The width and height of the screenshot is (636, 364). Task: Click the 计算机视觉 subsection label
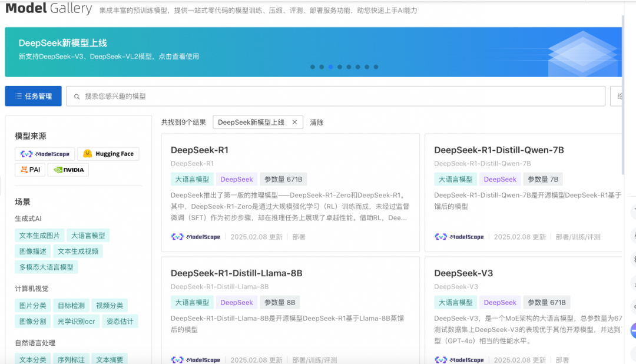32,289
